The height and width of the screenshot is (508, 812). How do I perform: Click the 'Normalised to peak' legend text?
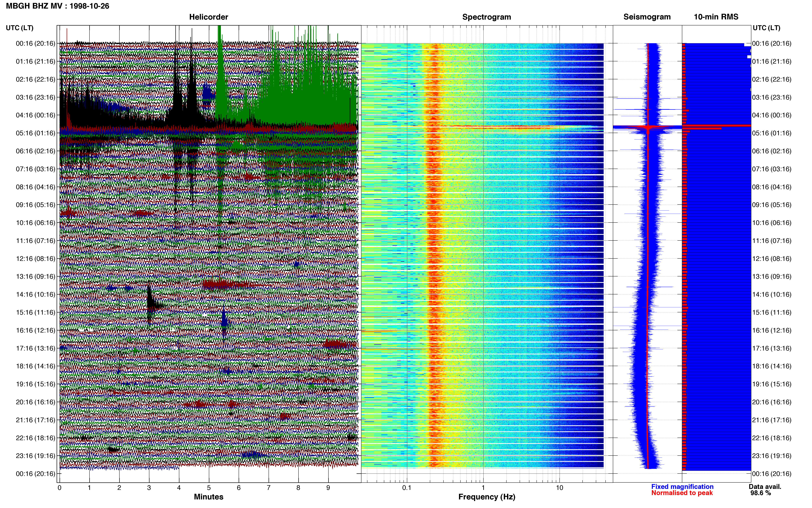coord(682,493)
